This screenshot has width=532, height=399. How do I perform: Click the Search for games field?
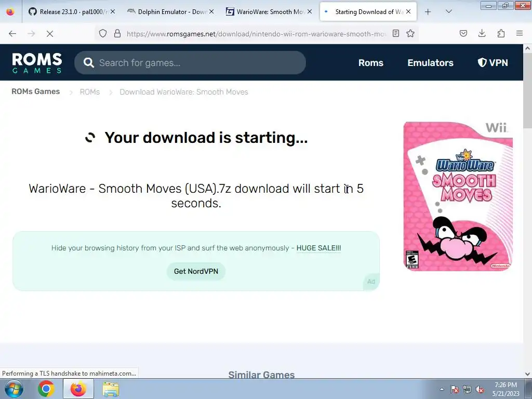(190, 63)
